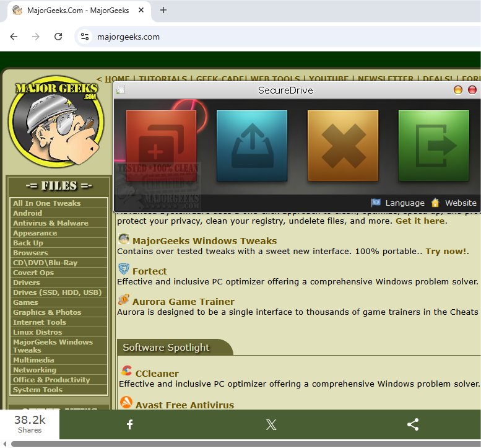Viewport: 481px width, 448px height.
Task: Open All In One Tweaks category
Action: coord(58,203)
